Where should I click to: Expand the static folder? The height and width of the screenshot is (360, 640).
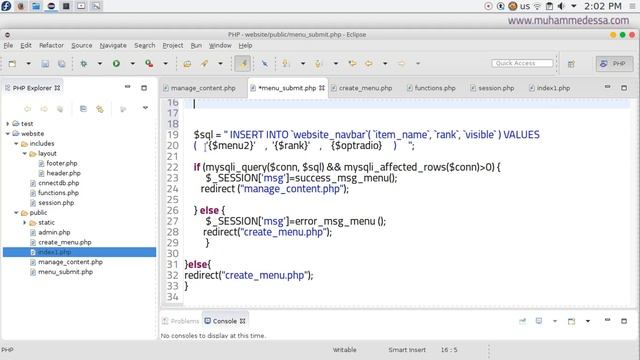[x=24, y=222]
